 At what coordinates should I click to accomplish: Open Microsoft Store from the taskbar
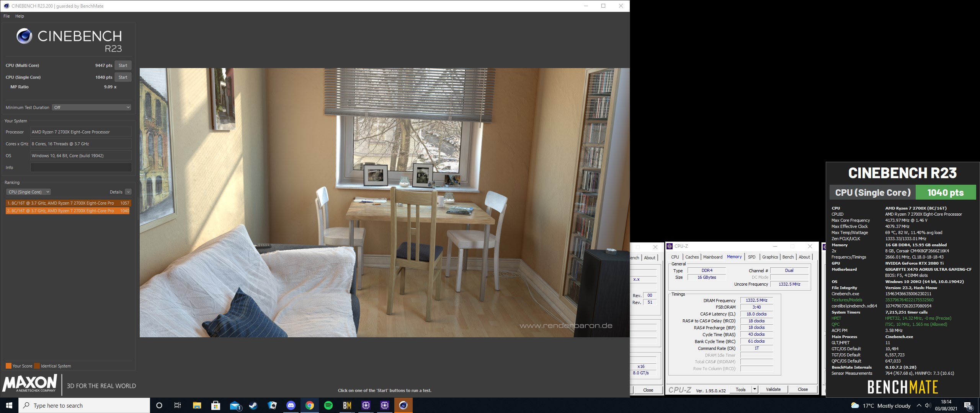pyautogui.click(x=216, y=405)
